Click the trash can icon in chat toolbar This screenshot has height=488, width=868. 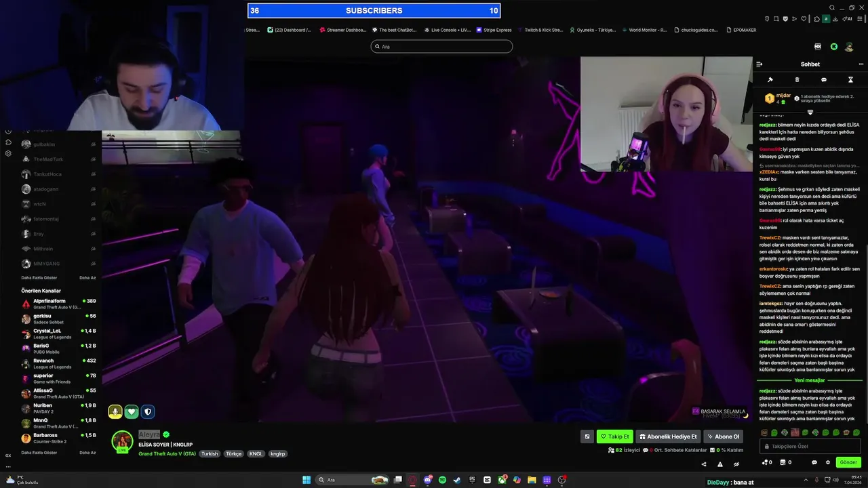(797, 80)
